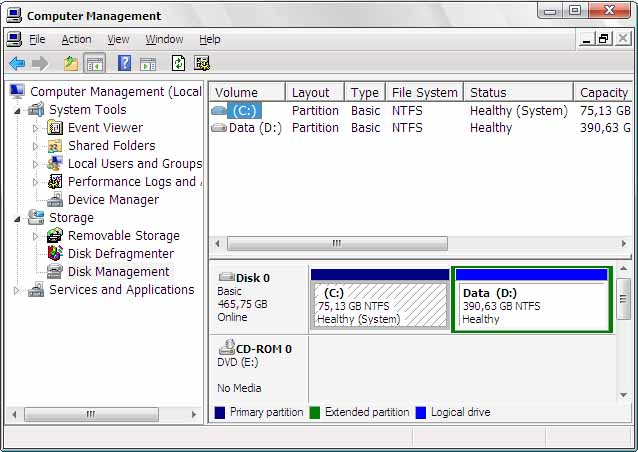Click the Refresh toolbar icon
The image size is (638, 452).
178,63
